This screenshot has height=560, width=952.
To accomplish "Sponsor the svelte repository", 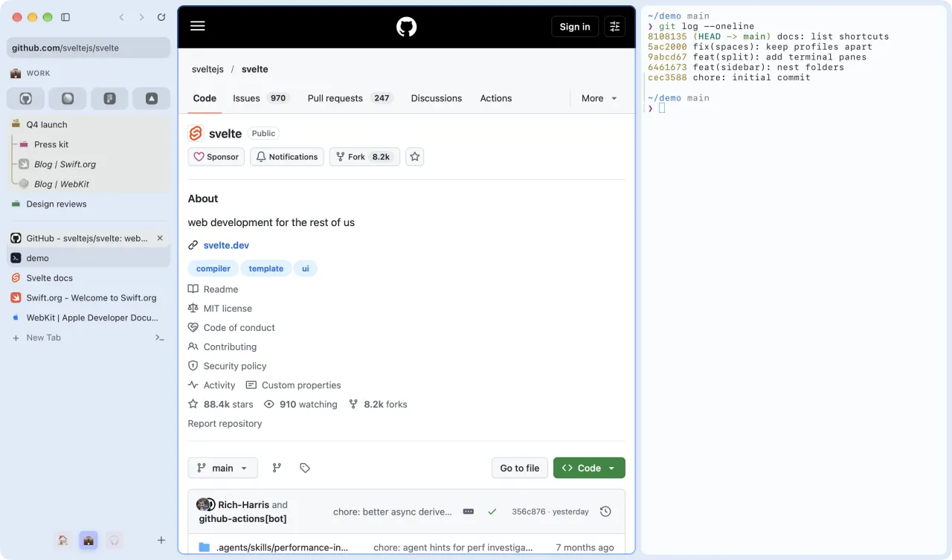I will click(x=216, y=157).
